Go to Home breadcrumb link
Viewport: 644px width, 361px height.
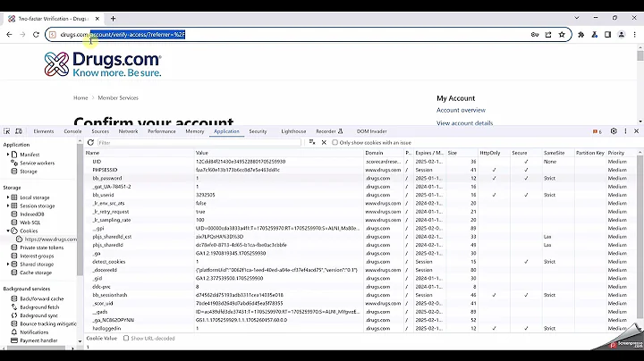(80, 97)
